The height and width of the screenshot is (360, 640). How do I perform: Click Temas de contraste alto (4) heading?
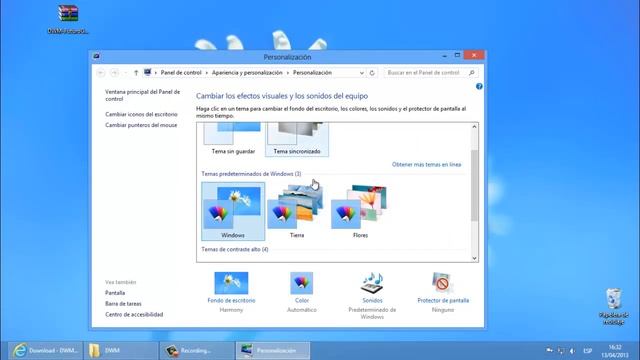click(235, 249)
